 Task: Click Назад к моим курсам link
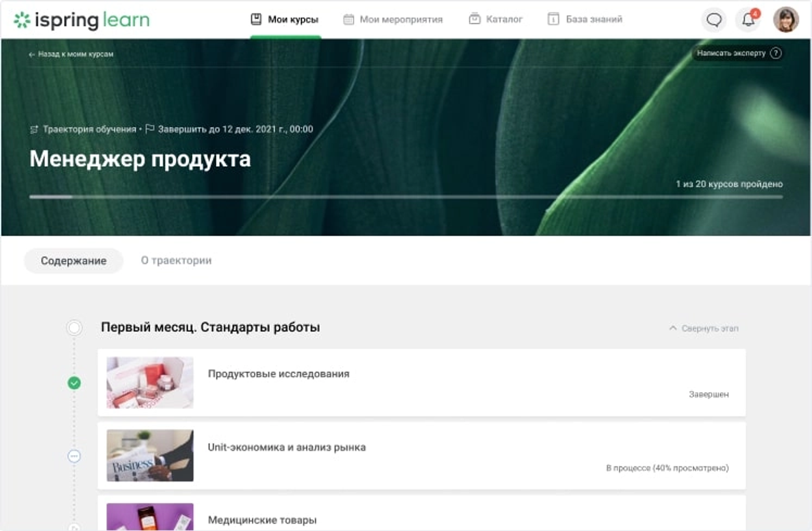[71, 53]
